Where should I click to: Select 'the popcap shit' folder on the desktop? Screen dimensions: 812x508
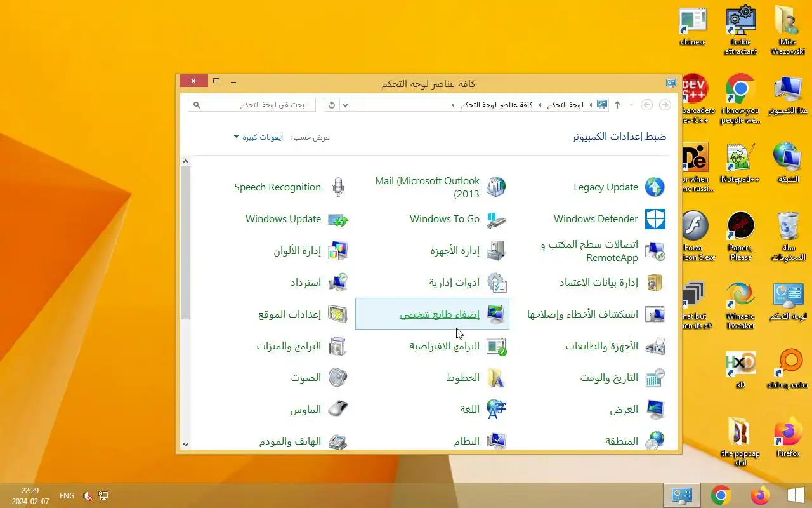coord(740,442)
